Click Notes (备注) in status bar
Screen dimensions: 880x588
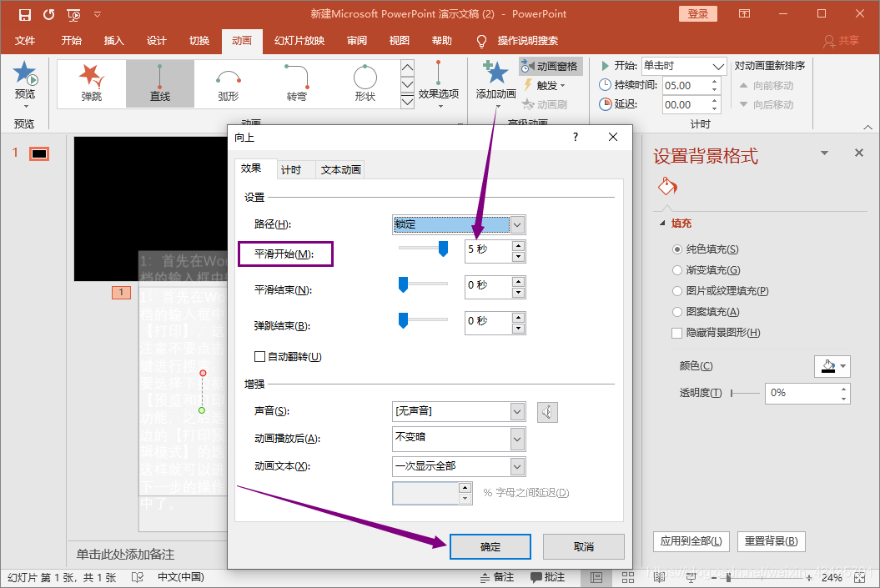pyautogui.click(x=497, y=577)
